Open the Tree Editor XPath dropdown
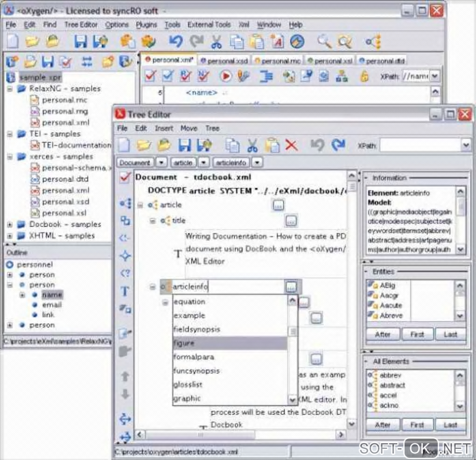 [x=466, y=145]
